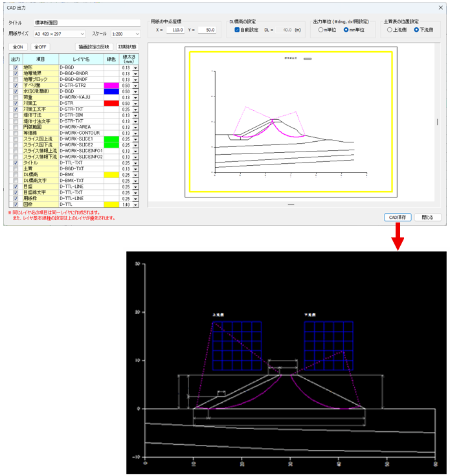Pick the yellow line color of 図枠

(111, 205)
